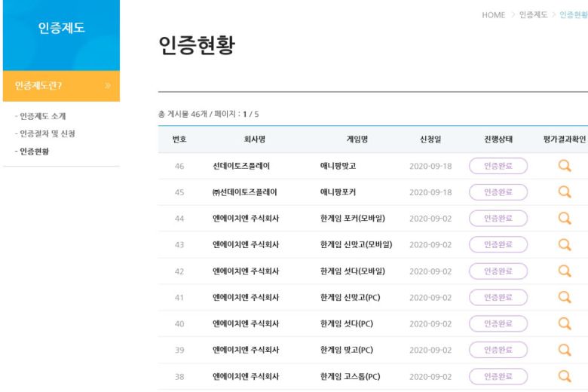Click magnifier icon for row 43 한게임 신맞고(모바일)
The width and height of the screenshot is (588, 392).
[x=565, y=244]
